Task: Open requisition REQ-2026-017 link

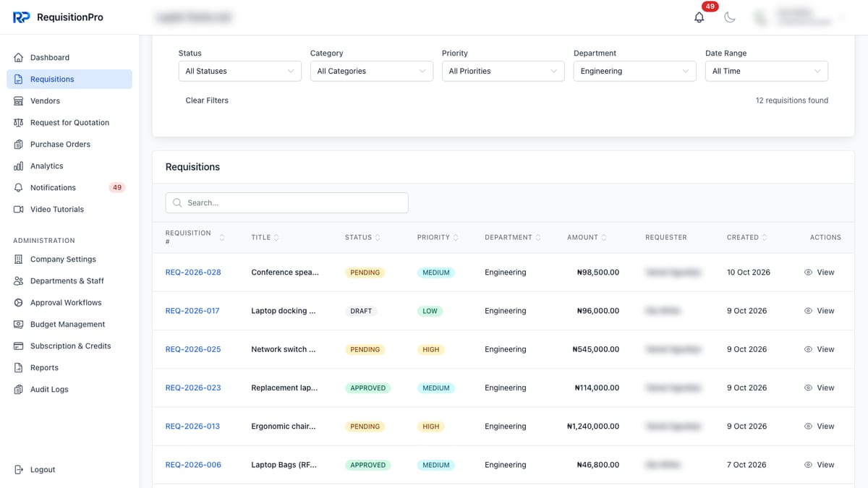Action: 192,311
